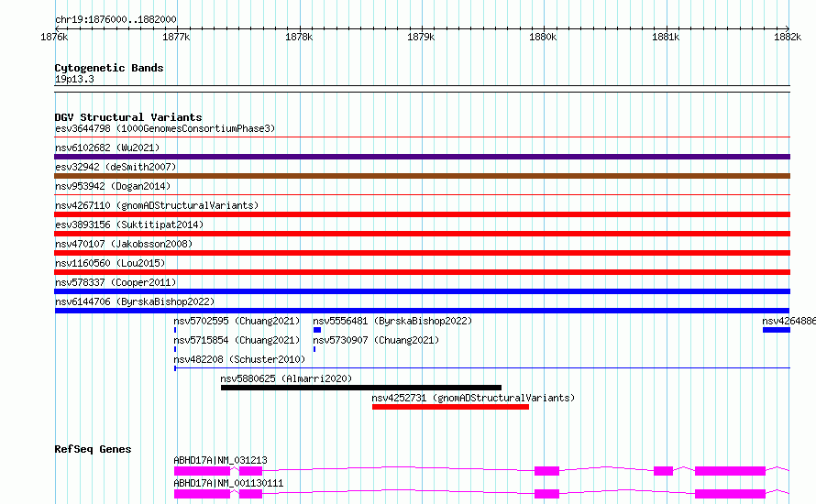Click the last large exon of NM_001130111
Viewport: 816px width, 504px height.
[730, 494]
